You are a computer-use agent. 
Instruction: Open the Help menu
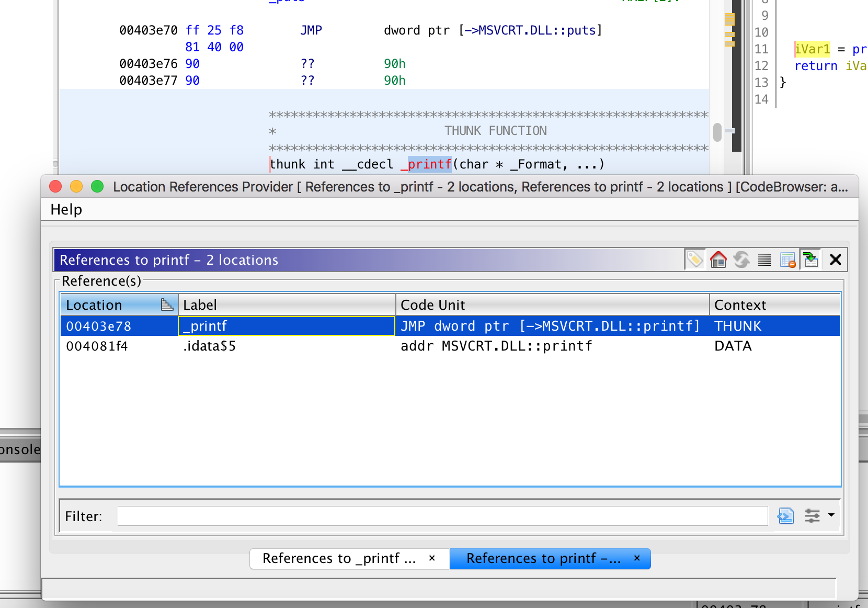(65, 209)
